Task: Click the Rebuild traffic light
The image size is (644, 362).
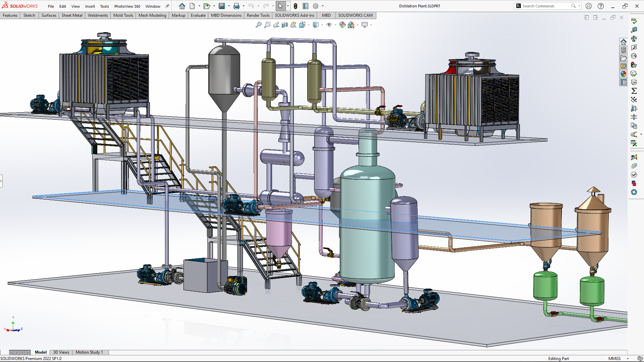Action: click(x=296, y=6)
